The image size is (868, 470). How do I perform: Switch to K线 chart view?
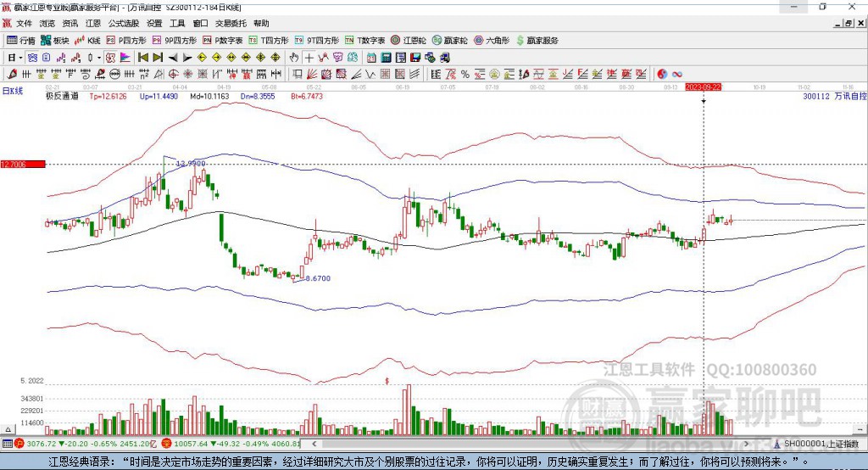[88, 41]
